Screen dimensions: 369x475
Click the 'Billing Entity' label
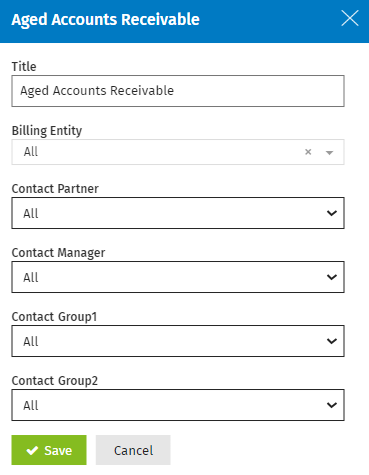pyautogui.click(x=47, y=131)
